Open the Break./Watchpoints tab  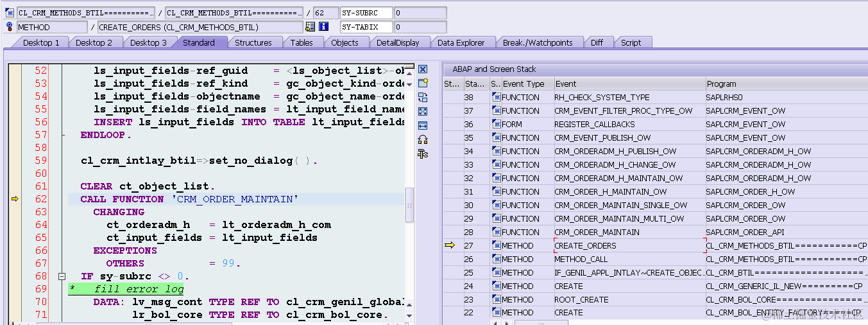tap(538, 42)
